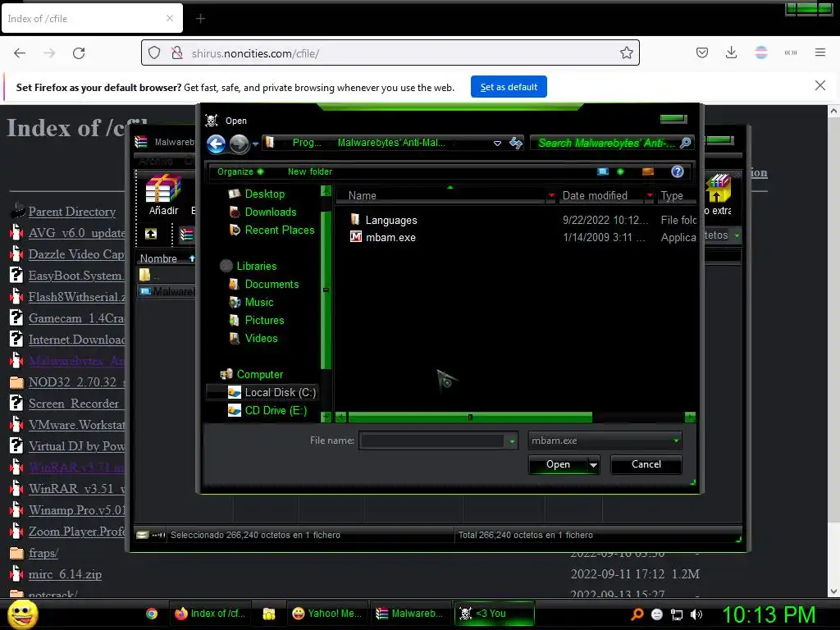Select the parent folder row in WinRAR
This screenshot has height=630, width=840.
coord(166,275)
